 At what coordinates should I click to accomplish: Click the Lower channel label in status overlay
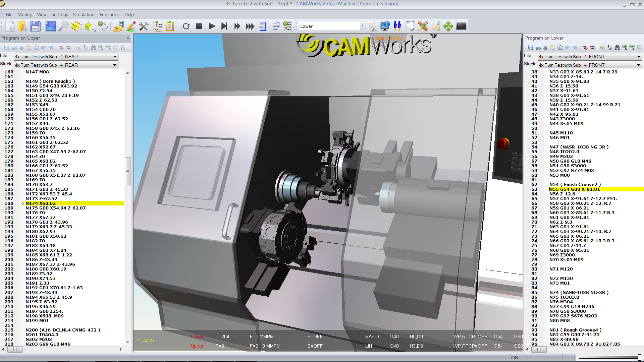pos(197,337)
